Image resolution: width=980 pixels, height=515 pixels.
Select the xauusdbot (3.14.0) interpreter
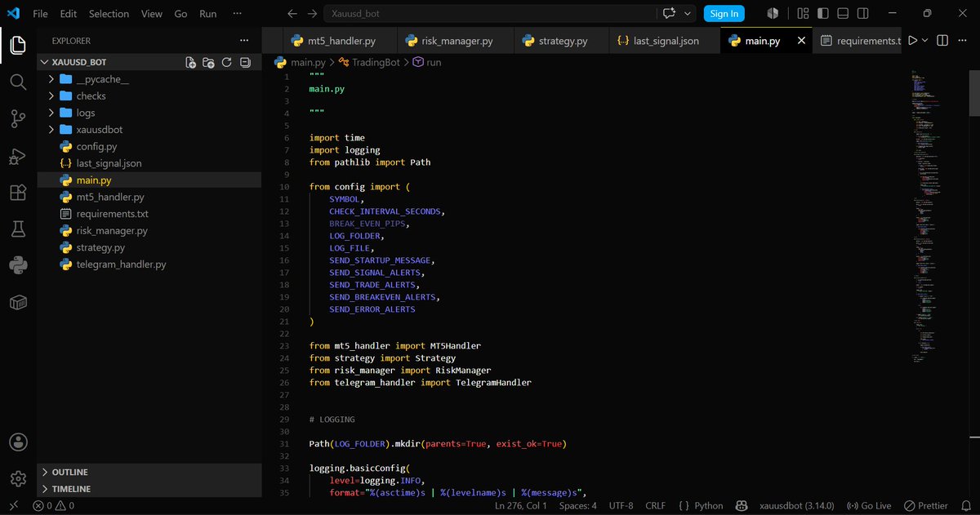pyautogui.click(x=797, y=505)
